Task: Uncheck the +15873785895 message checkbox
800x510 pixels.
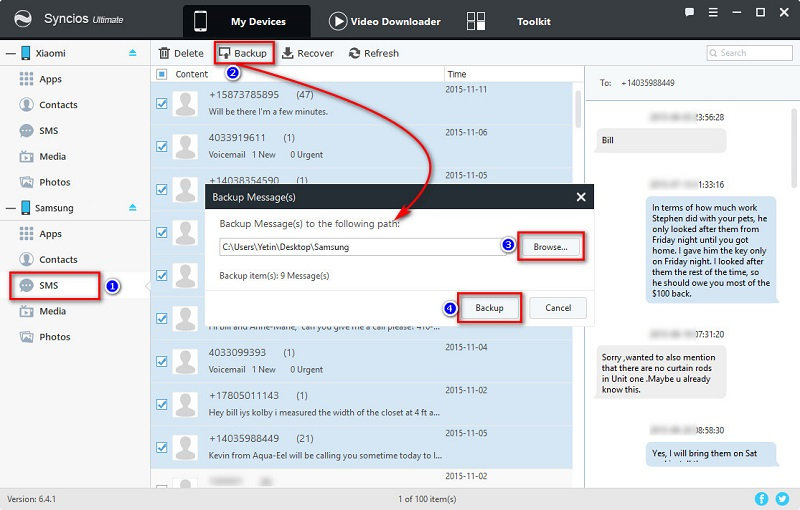Action: pos(162,104)
